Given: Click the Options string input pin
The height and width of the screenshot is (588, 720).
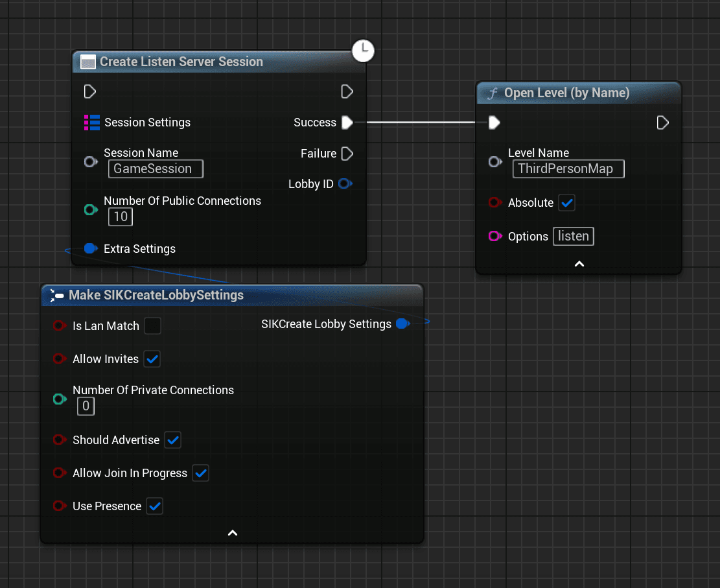Looking at the screenshot, I should click(x=495, y=236).
